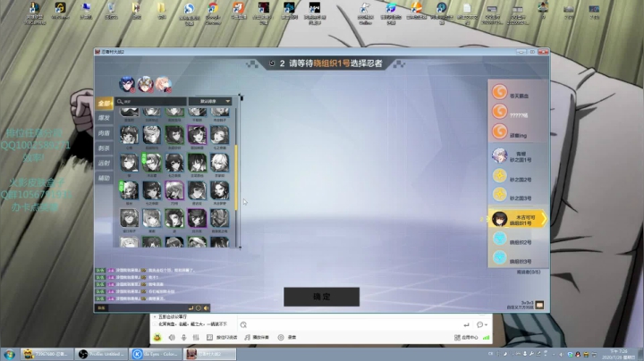Open the 肉盾 category tab
644x361 pixels.
pos(104,133)
